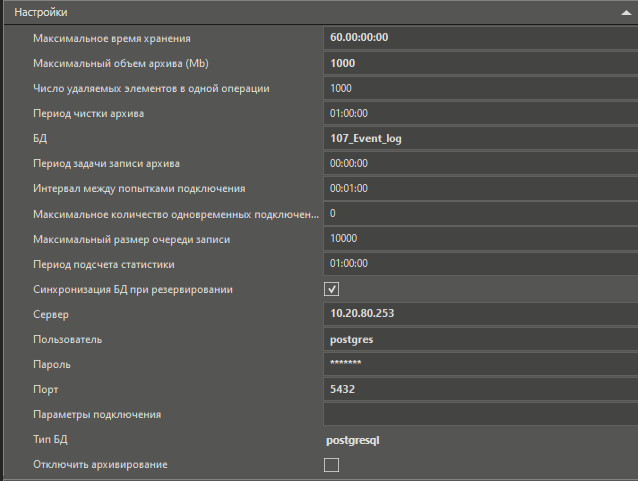The width and height of the screenshot is (638, 481).
Task: Edit Период подсчета статистики field
Action: tap(481, 264)
